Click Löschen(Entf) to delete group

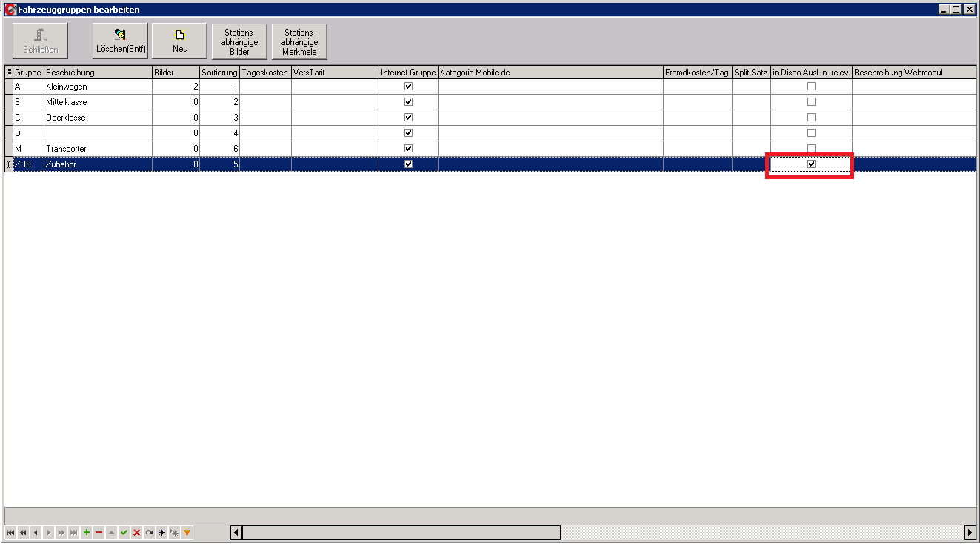click(120, 41)
